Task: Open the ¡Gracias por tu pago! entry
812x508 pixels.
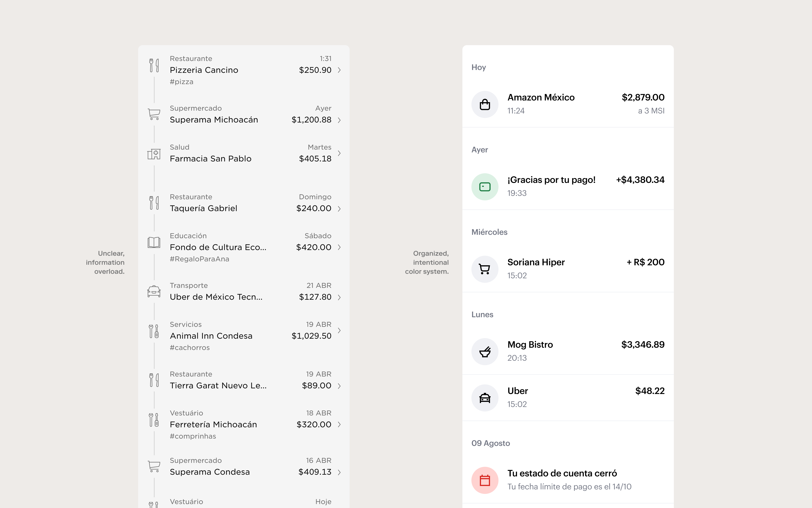Action: pyautogui.click(x=551, y=180)
